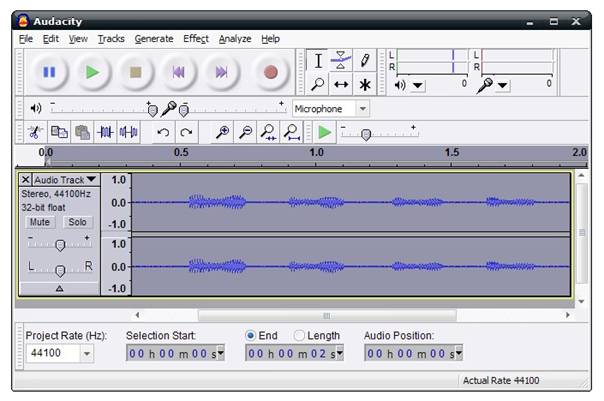Skip to end of the track
Viewport: 604px width, 401px height.
tap(221, 72)
